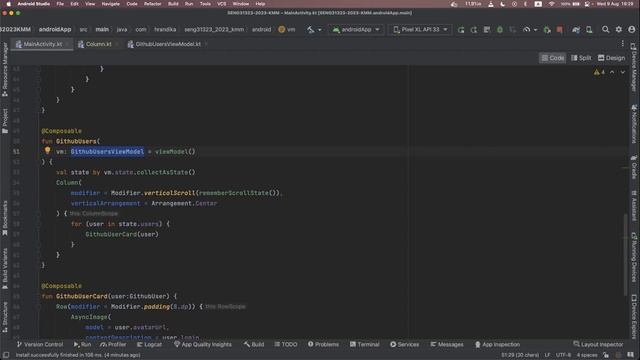The width and height of the screenshot is (640, 360).
Task: Open the androidApp run configuration dropdown
Action: (x=356, y=29)
